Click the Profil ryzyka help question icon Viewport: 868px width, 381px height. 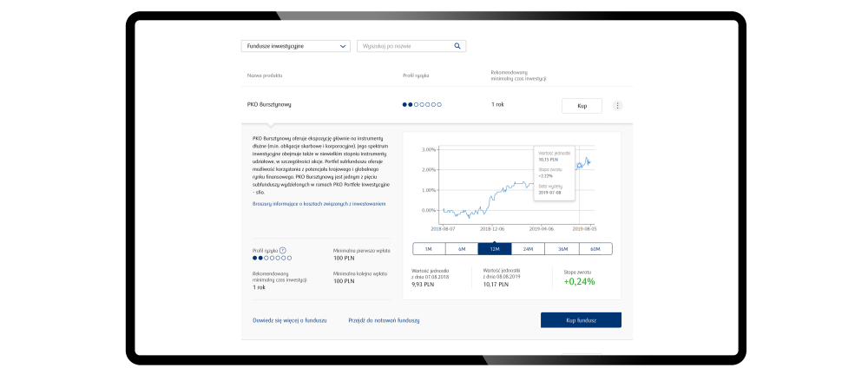282,250
